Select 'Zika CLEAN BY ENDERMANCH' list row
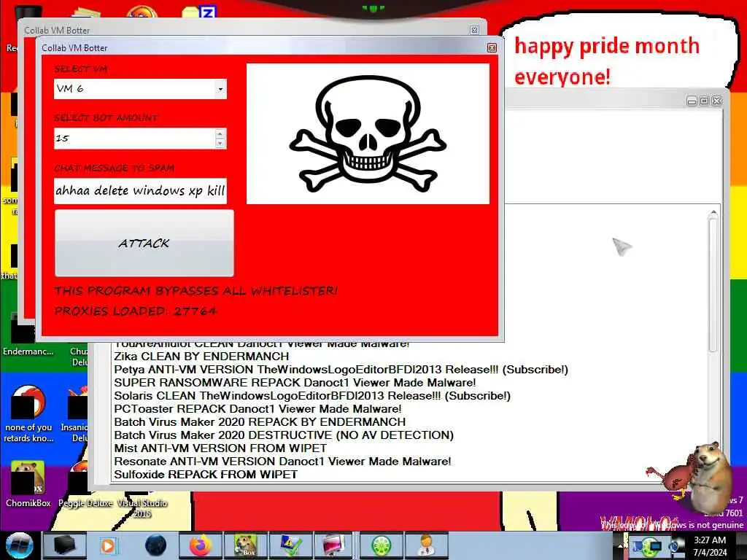 tap(201, 356)
